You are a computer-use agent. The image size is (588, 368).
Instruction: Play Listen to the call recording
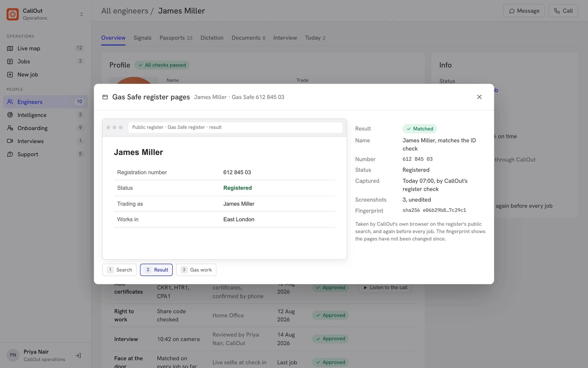(385, 288)
